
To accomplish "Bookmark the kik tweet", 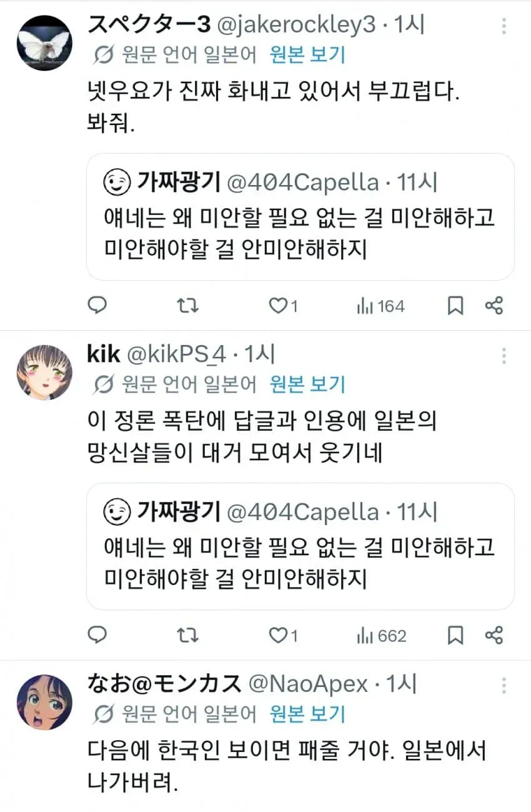I will coord(456,636).
